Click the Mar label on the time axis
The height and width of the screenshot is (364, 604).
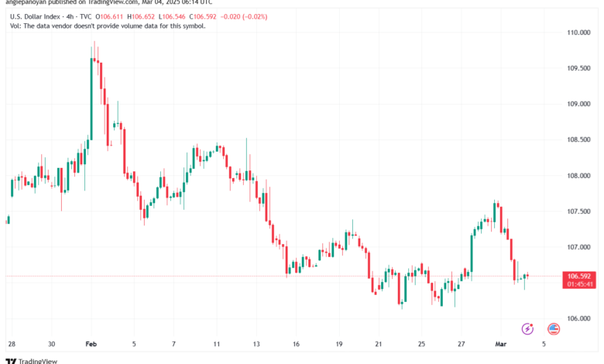pyautogui.click(x=501, y=344)
